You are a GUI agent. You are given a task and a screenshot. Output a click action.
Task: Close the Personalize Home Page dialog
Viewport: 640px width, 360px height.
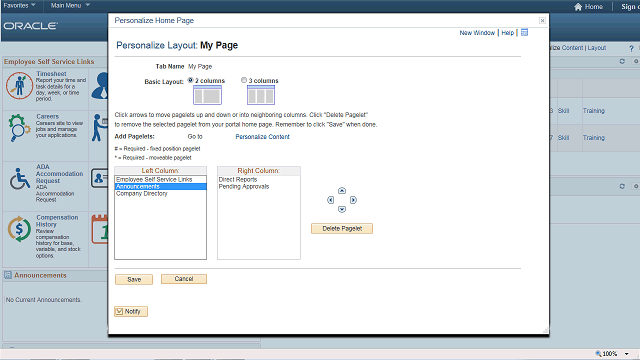[x=542, y=20]
